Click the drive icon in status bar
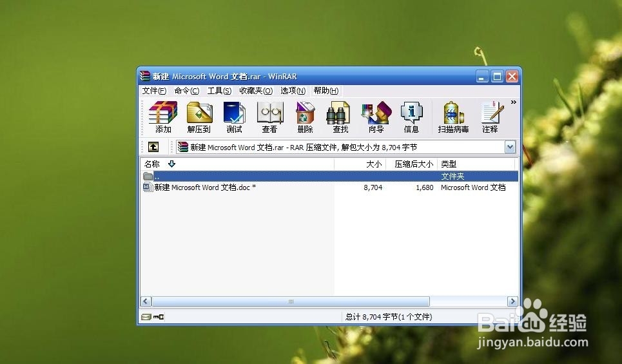 (146, 317)
